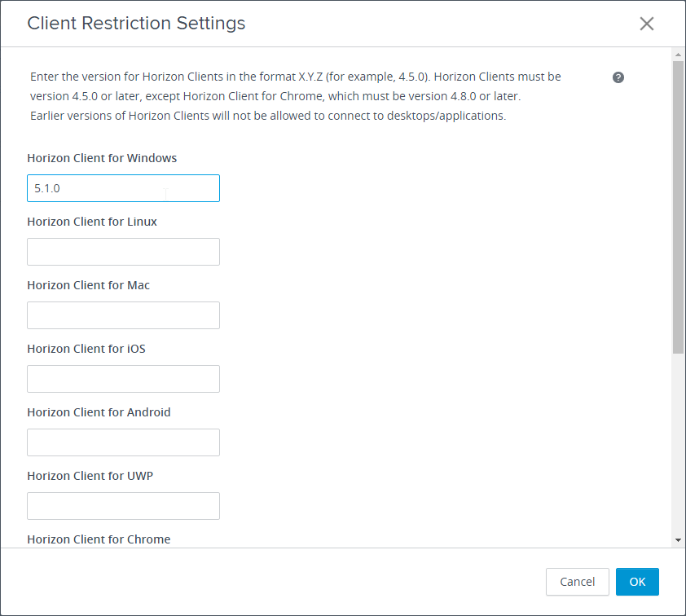Close the Client Restriction Settings dialog
686x616 pixels.
(x=647, y=24)
